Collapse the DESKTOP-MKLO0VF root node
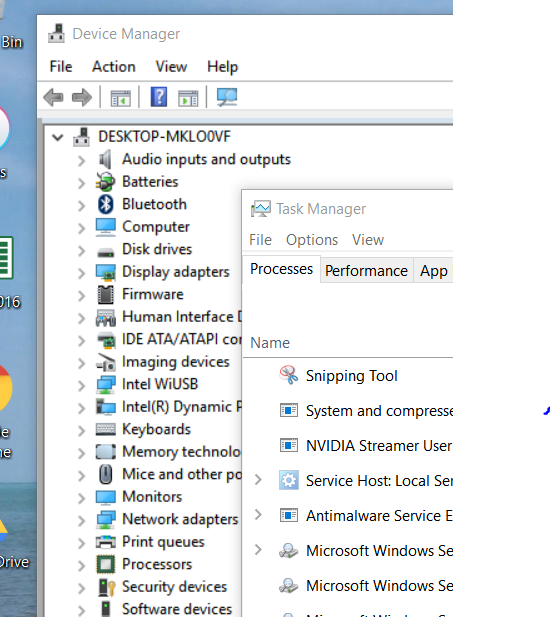550x617 pixels. click(58, 137)
